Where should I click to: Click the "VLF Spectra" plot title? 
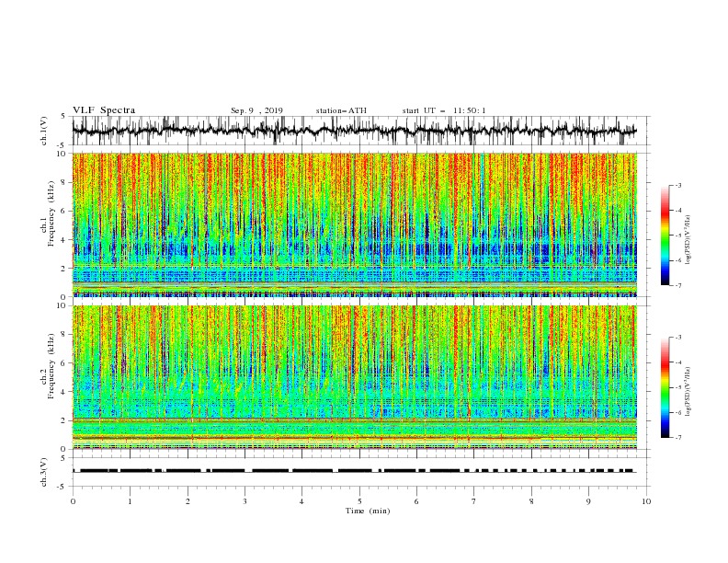[104, 110]
